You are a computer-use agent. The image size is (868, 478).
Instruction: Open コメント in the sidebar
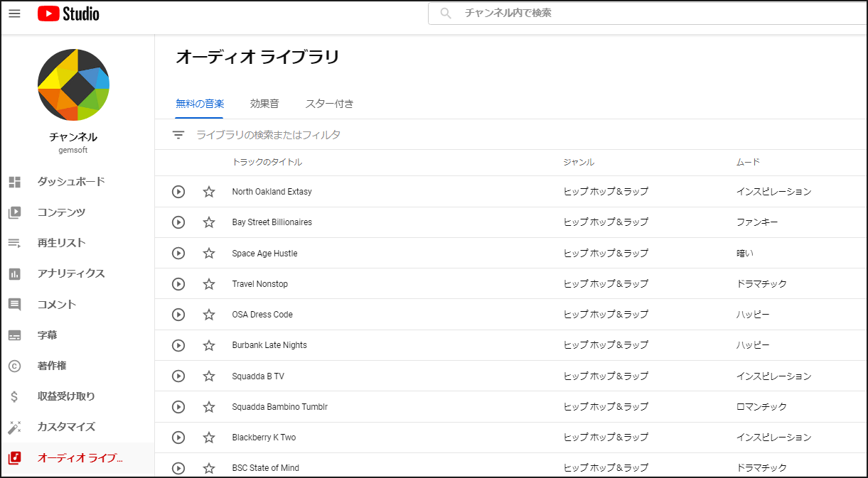(57, 305)
